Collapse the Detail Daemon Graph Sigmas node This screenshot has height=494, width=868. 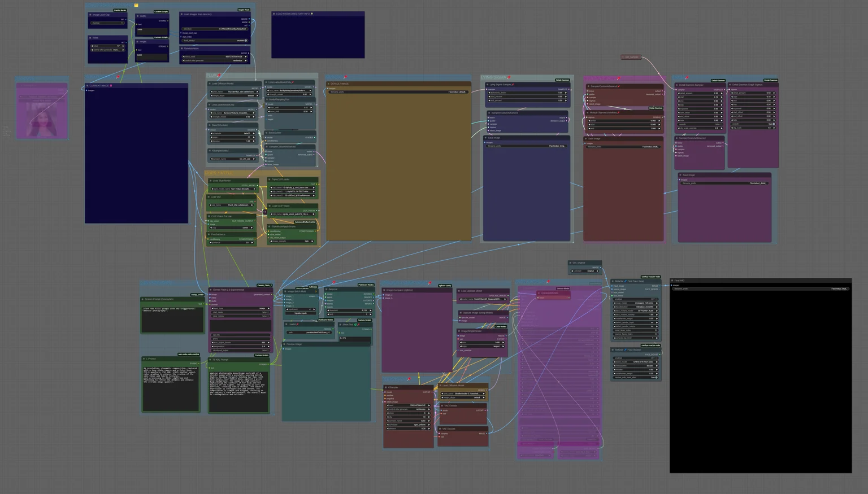[x=731, y=85]
